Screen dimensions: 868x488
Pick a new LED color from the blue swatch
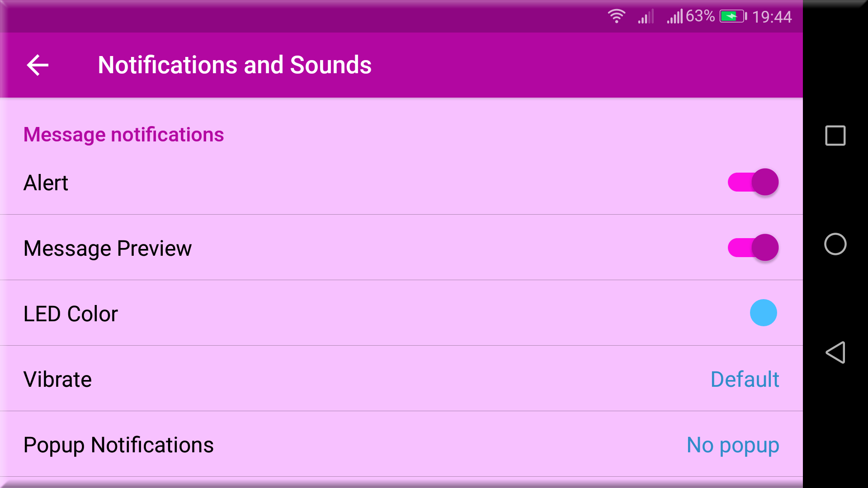click(764, 312)
